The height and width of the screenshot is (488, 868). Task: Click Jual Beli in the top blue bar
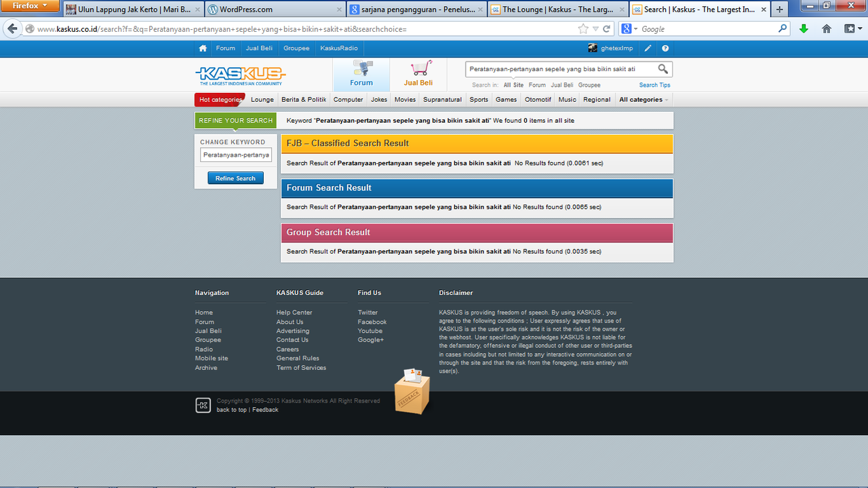tap(259, 48)
